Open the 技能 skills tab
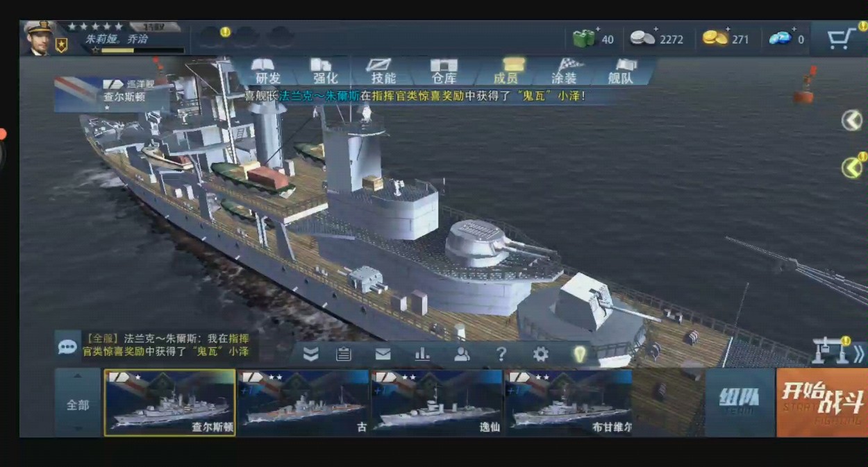The height and width of the screenshot is (467, 868). [383, 71]
